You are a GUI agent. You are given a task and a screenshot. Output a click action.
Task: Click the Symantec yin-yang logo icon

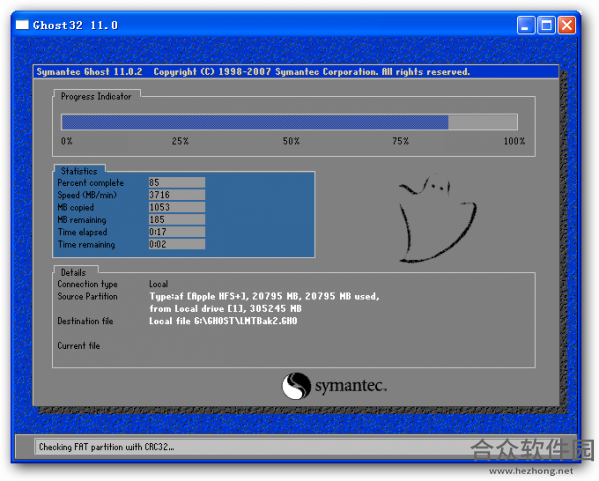296,386
